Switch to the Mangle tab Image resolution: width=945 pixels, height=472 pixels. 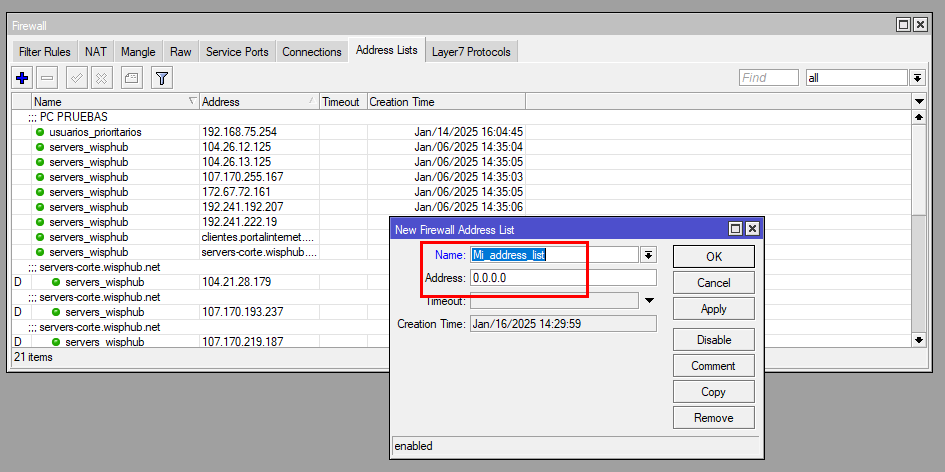click(x=138, y=52)
